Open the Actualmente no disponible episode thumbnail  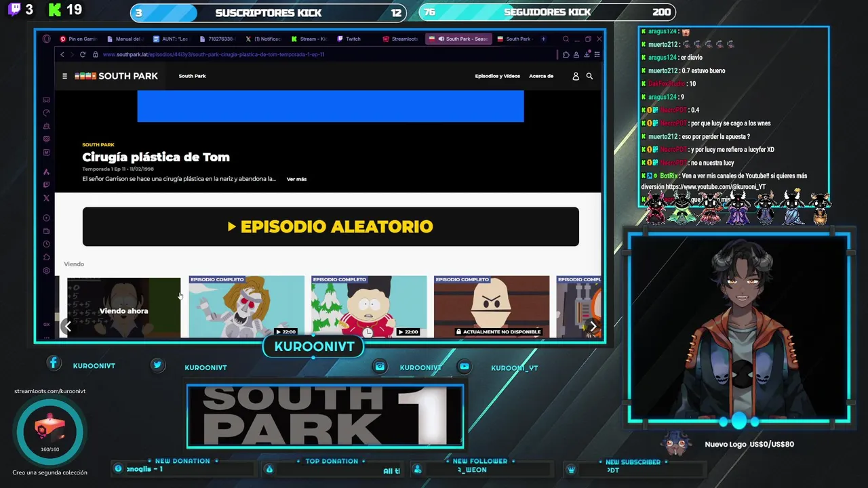point(492,306)
